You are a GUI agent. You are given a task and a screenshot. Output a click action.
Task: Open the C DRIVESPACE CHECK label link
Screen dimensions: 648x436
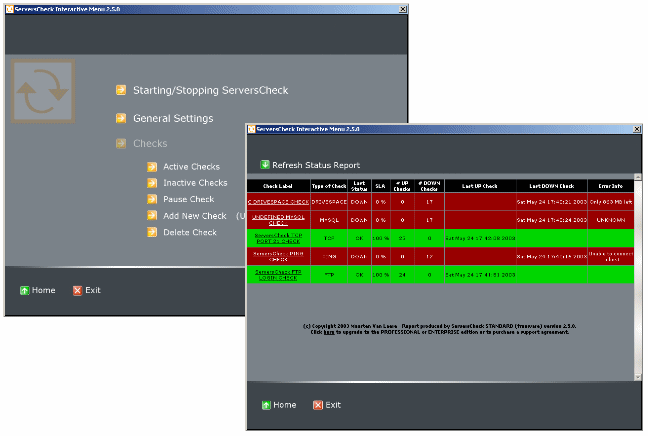278,202
